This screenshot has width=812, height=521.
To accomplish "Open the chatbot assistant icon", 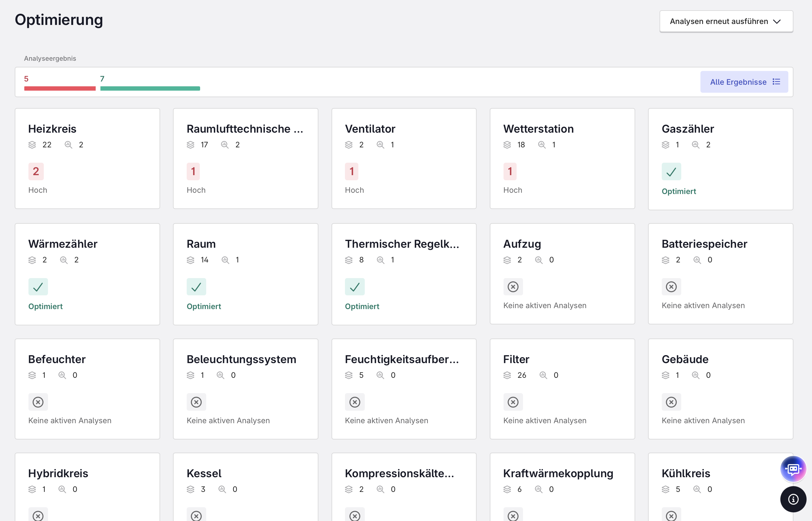I will [x=793, y=469].
